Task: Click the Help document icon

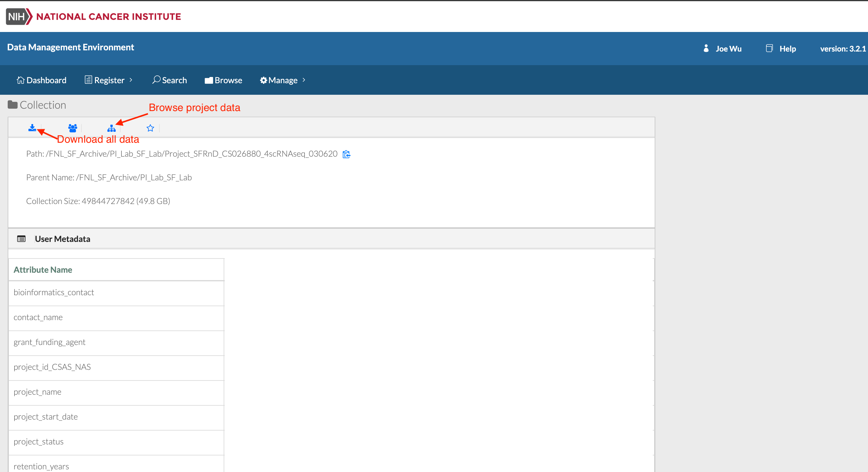Action: click(x=769, y=49)
